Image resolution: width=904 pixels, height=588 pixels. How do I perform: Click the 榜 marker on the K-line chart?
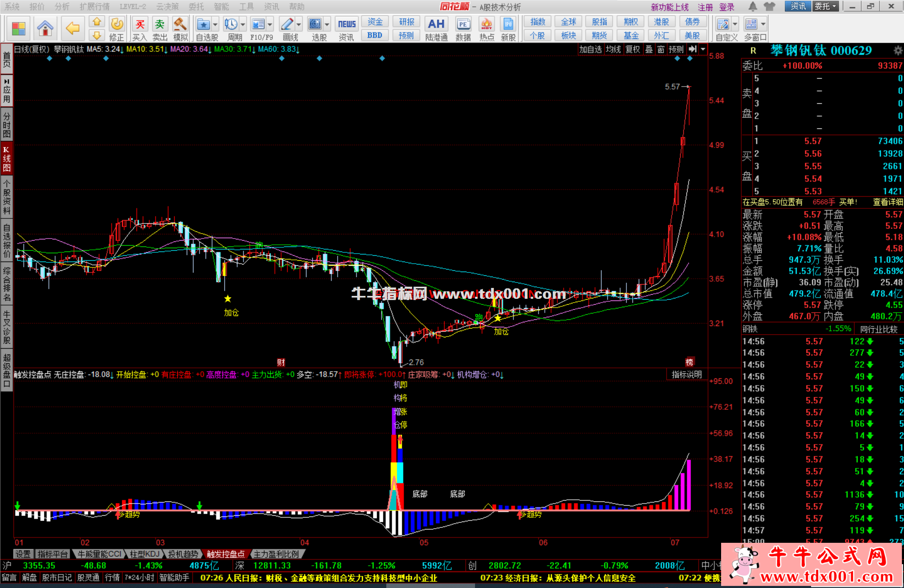click(689, 362)
